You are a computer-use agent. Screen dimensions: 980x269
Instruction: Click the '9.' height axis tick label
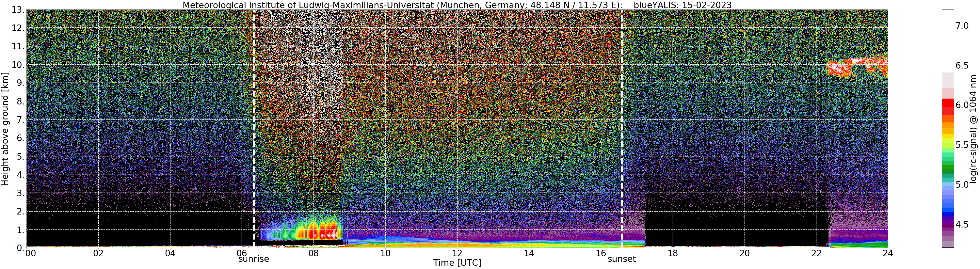coord(21,83)
